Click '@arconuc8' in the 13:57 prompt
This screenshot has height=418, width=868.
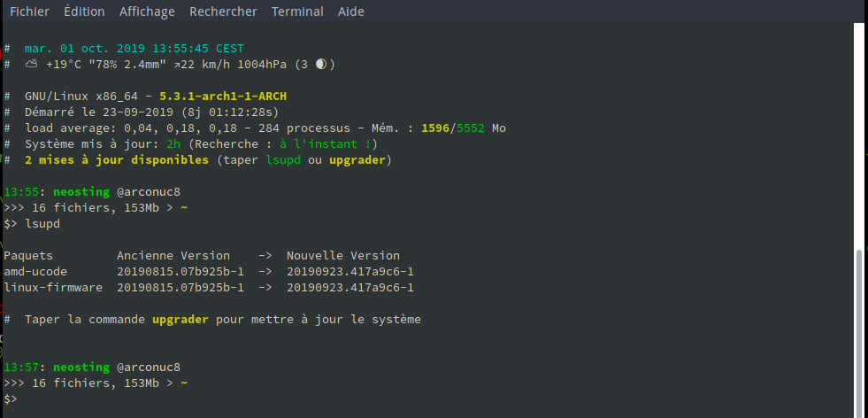coord(149,368)
